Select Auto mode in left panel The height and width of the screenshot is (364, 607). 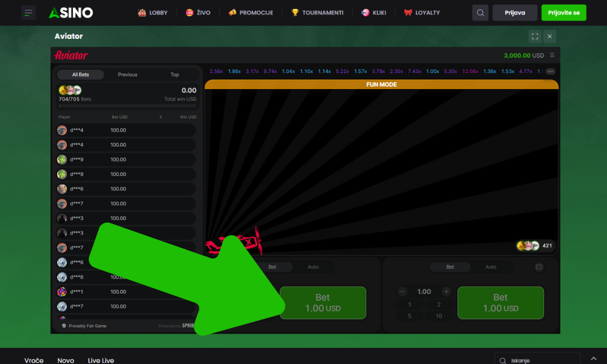(313, 267)
